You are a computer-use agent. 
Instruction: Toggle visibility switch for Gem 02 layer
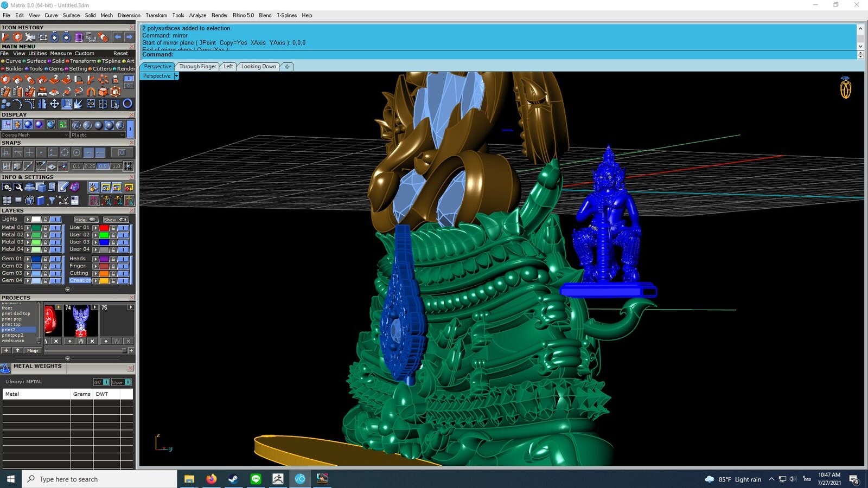pyautogui.click(x=55, y=266)
